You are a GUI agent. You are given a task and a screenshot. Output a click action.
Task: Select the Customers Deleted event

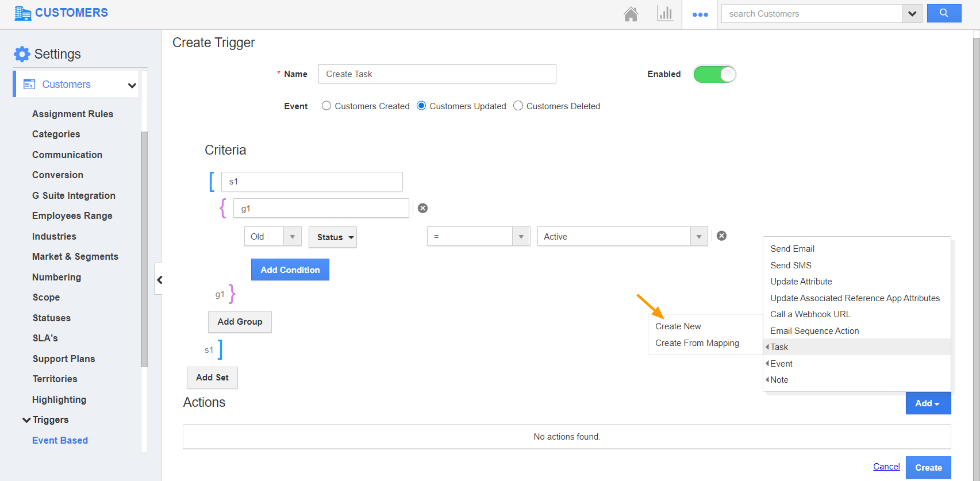(x=518, y=106)
